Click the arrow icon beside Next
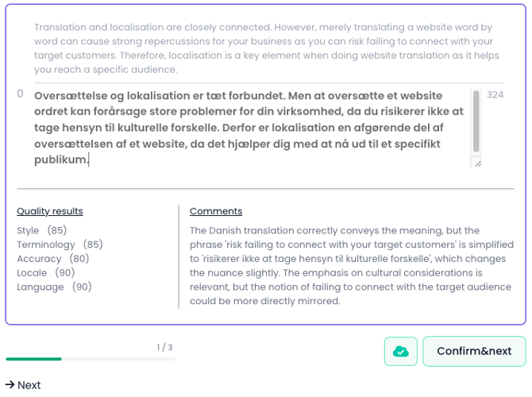This screenshot has height=397, width=532. click(x=10, y=385)
